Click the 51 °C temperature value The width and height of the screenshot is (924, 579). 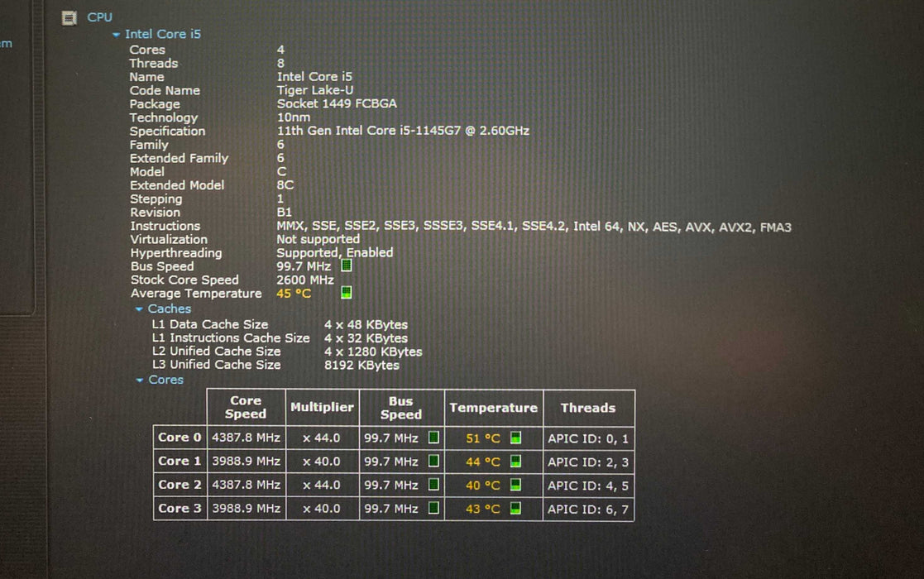(482, 438)
